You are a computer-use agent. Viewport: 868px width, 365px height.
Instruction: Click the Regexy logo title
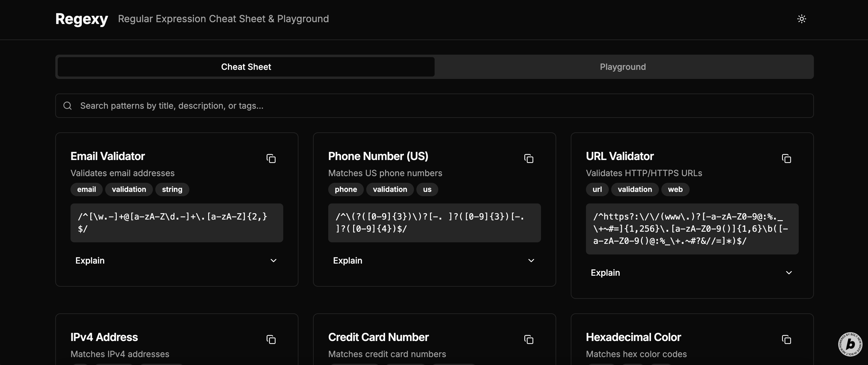pyautogui.click(x=81, y=19)
